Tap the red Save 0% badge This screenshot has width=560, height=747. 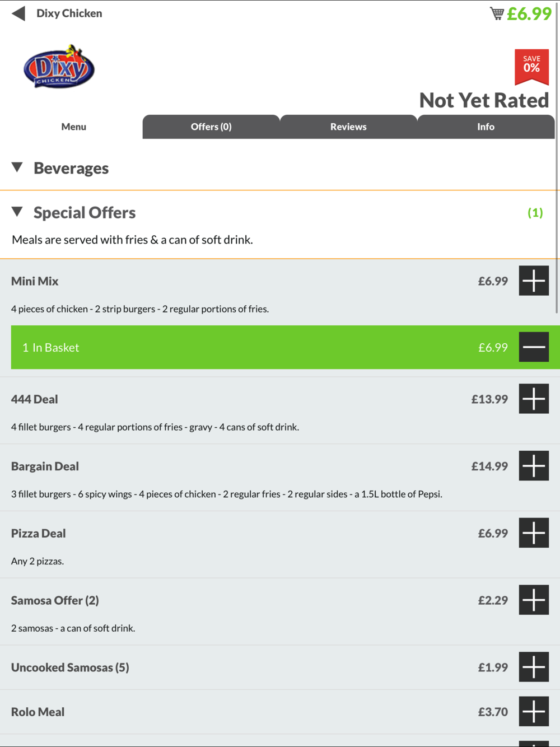coord(531,67)
